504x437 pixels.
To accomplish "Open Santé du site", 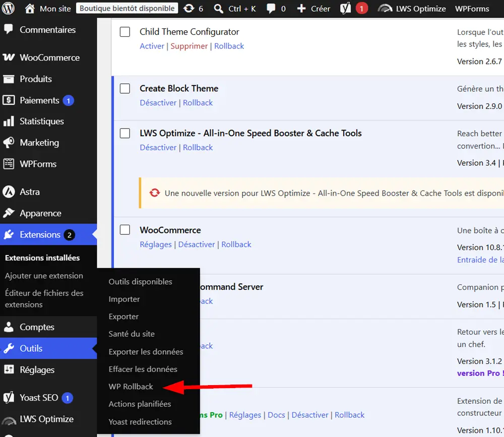I will (x=132, y=334).
